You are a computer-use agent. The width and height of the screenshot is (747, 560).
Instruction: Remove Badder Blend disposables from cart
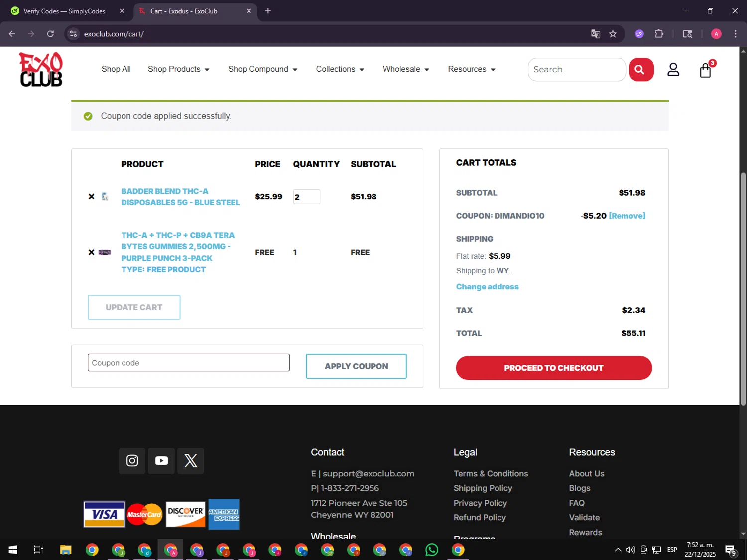pyautogui.click(x=91, y=197)
